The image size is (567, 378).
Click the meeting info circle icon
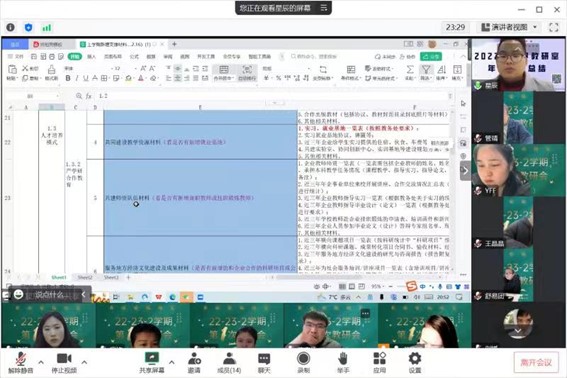click(x=10, y=27)
